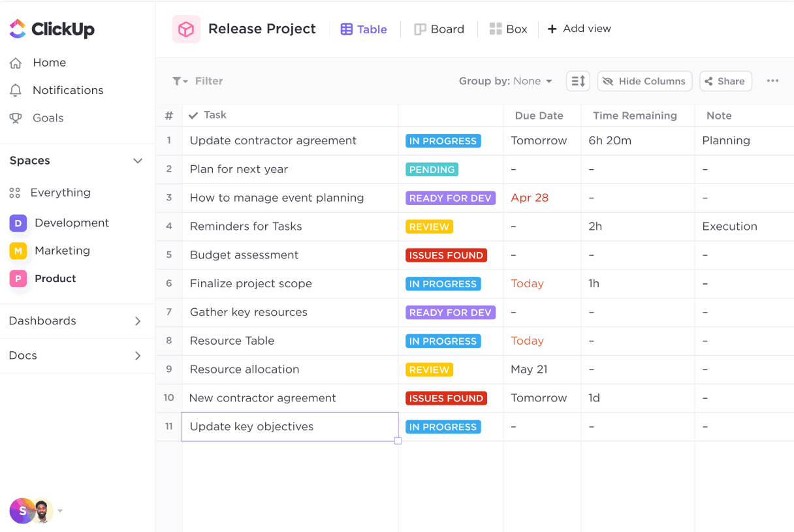
Task: Click the ClickUp logo
Action: coord(52,29)
